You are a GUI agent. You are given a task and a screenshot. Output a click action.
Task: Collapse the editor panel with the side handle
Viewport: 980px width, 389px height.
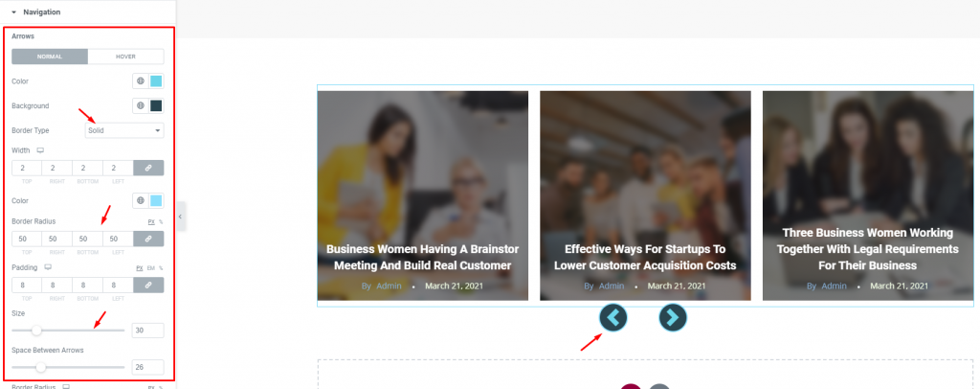point(181,217)
